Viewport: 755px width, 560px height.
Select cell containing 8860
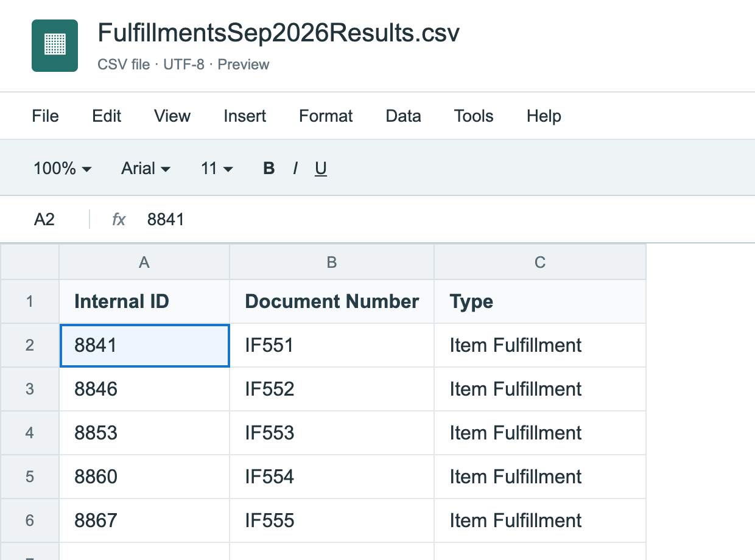pyautogui.click(x=144, y=477)
